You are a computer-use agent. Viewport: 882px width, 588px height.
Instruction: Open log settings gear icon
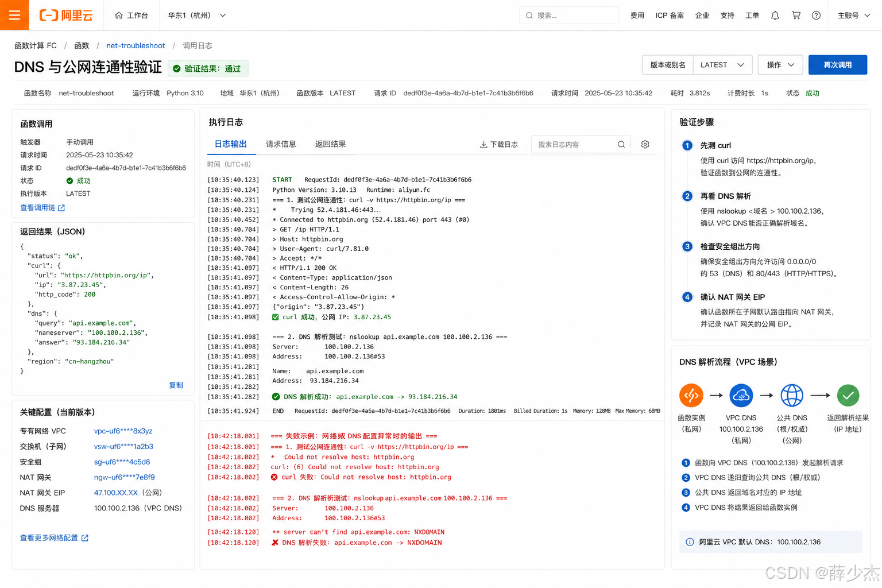tap(645, 145)
